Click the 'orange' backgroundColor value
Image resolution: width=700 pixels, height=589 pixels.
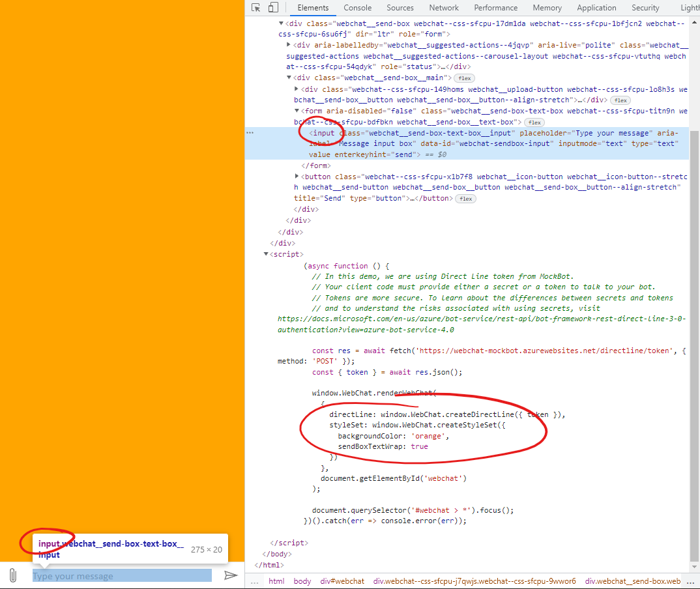point(428,436)
